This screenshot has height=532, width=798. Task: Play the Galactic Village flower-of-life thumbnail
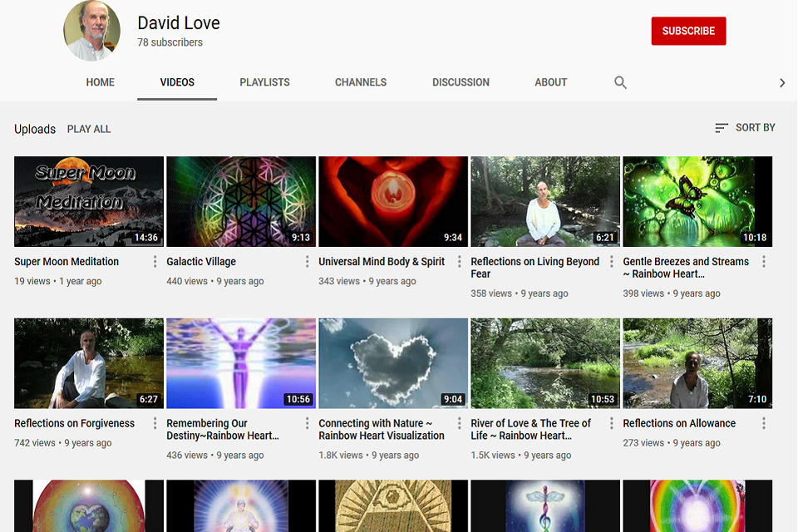(241, 202)
